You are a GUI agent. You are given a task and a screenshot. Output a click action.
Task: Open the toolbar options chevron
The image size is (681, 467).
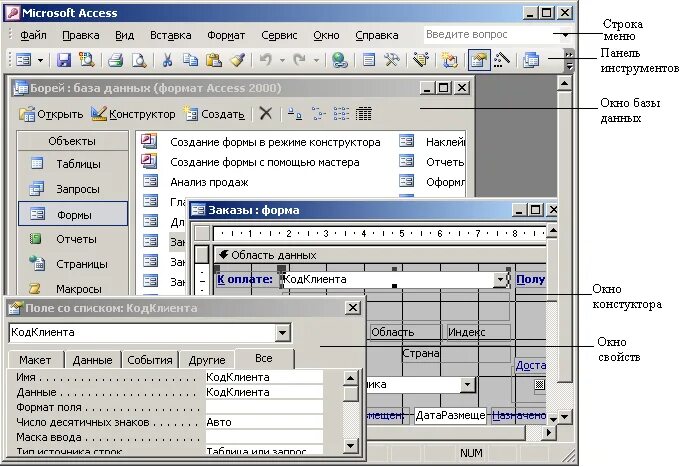pyautogui.click(x=569, y=60)
